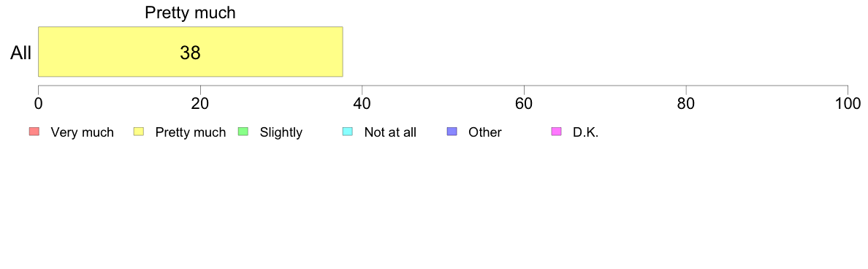Click axis tick label 20

(x=200, y=104)
